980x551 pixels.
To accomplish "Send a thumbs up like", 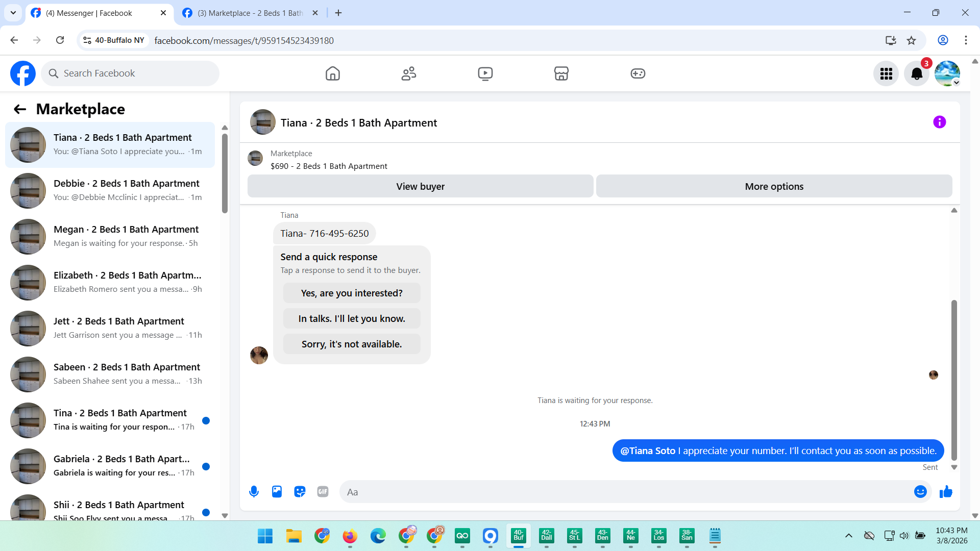I will tap(946, 492).
